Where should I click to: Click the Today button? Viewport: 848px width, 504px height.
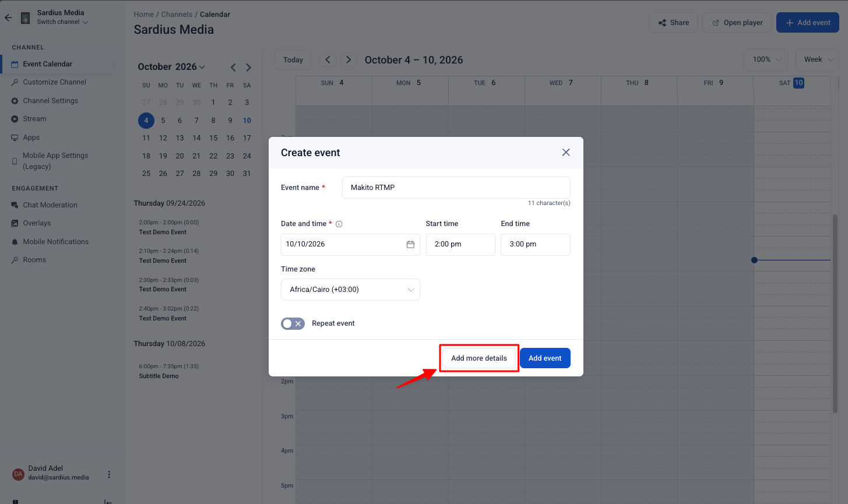tap(293, 60)
